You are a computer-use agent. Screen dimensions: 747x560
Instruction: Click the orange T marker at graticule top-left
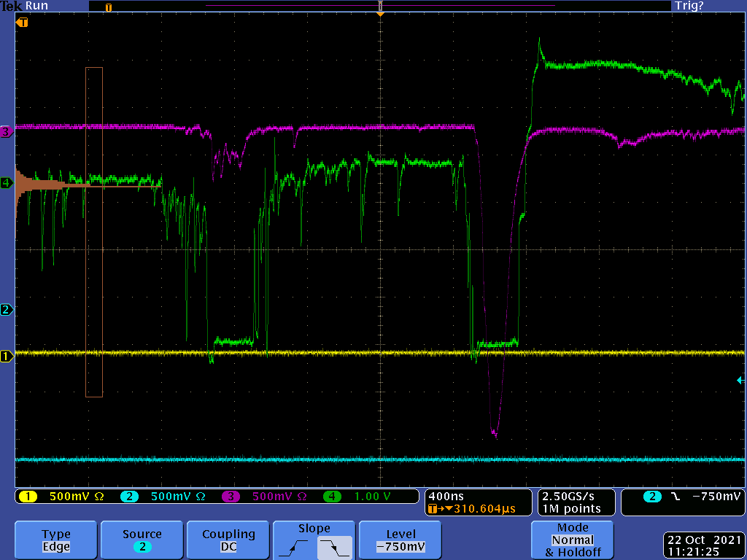(22, 23)
